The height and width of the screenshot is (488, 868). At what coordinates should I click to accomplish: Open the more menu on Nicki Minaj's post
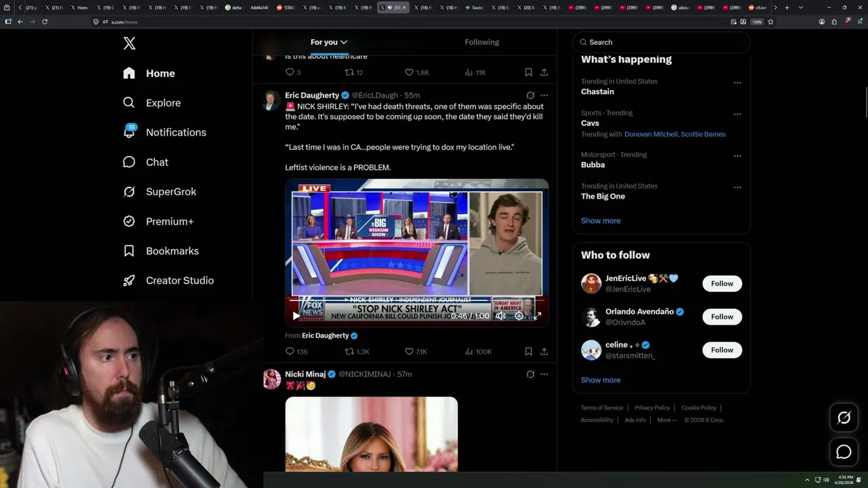pyautogui.click(x=544, y=374)
